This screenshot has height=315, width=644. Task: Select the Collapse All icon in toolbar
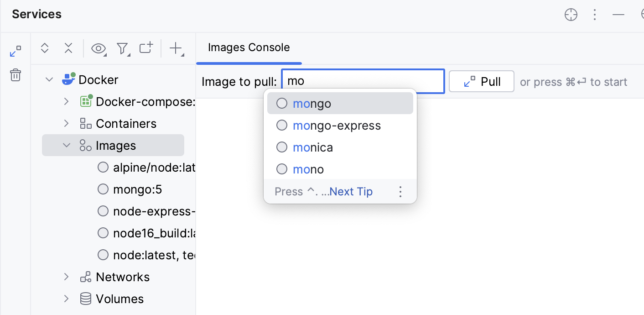coord(68,48)
